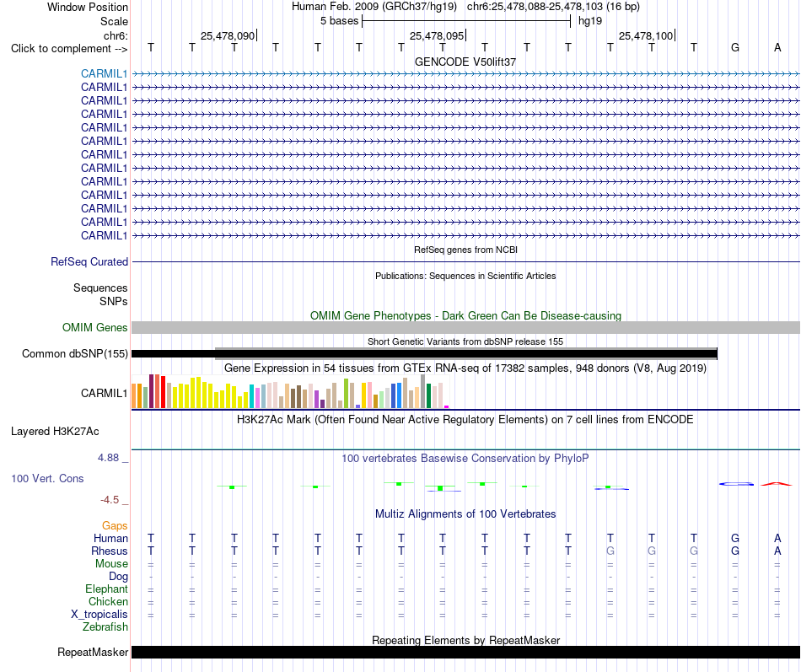Image resolution: width=801 pixels, height=672 pixels.
Task: Select the X_tropicalis alignment row label
Action: coord(99,615)
